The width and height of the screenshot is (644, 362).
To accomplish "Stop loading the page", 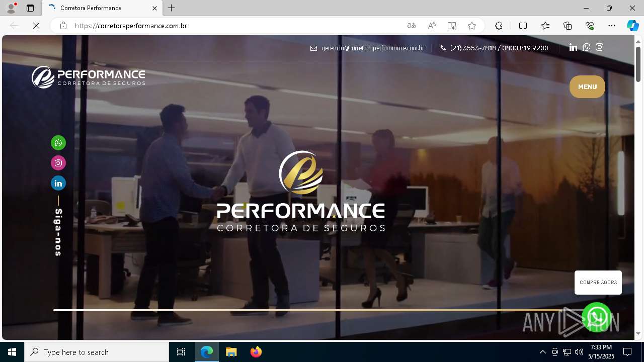I will tap(36, 26).
